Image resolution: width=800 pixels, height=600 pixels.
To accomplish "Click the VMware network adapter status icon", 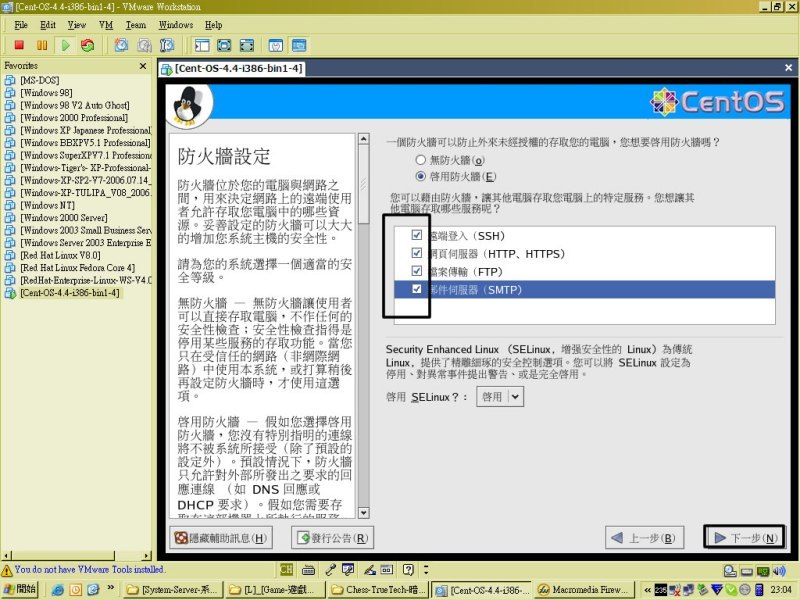I will tap(763, 571).
